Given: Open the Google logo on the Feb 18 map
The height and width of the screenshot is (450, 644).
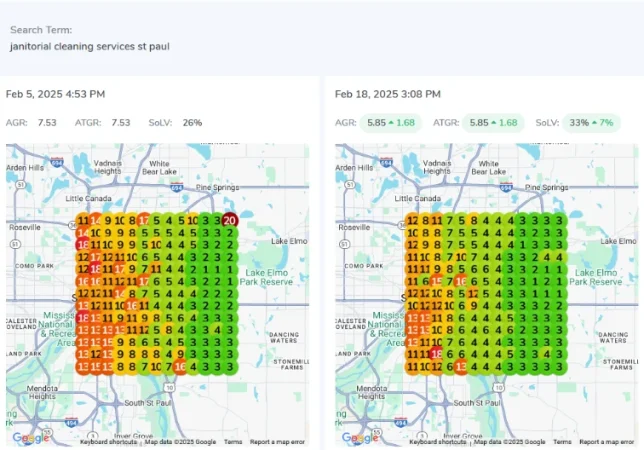Looking at the screenshot, I should pos(360,438).
